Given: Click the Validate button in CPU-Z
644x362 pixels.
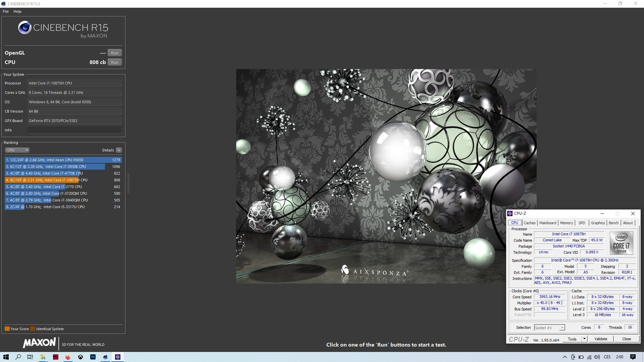Looking at the screenshot, I should [601, 339].
